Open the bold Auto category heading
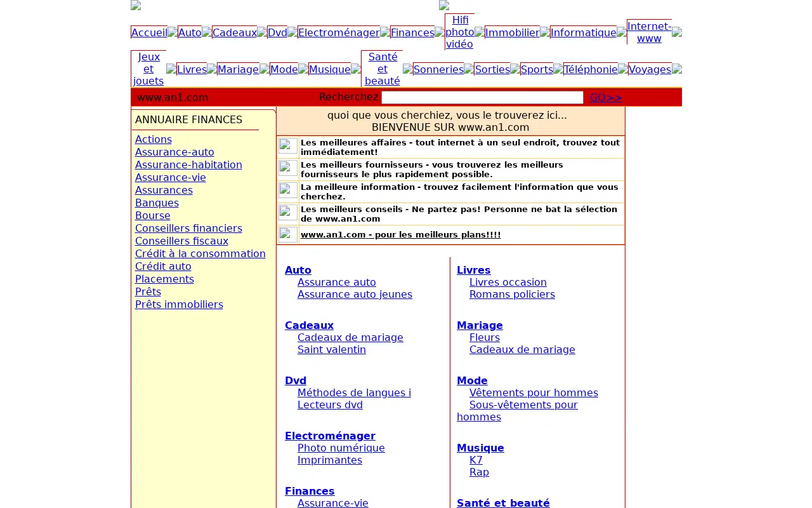Viewport: 812px width, 508px height. (298, 270)
